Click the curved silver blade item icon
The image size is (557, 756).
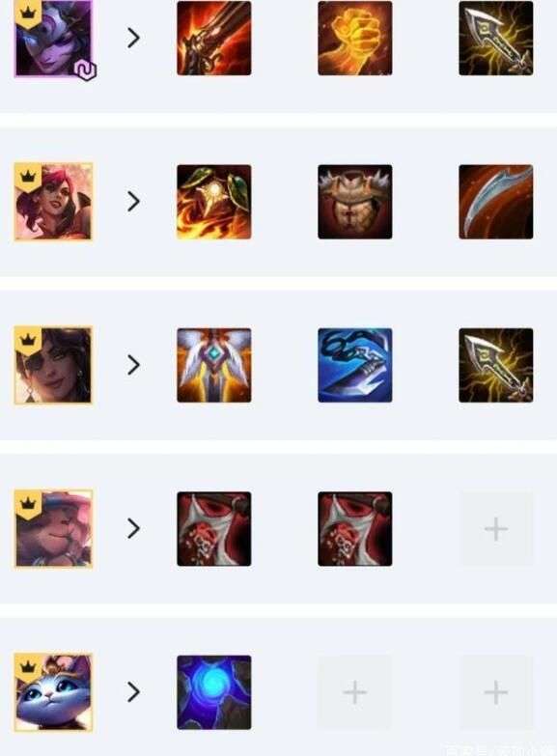coord(496,202)
